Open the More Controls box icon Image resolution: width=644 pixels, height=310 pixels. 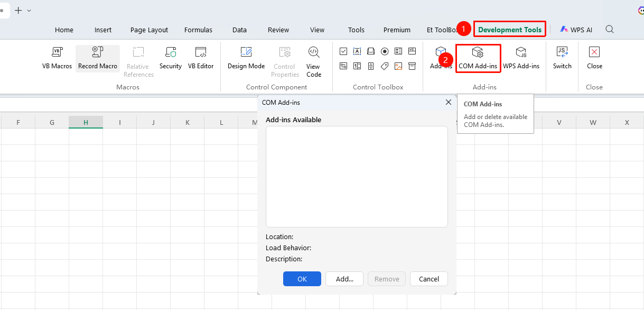(x=412, y=66)
